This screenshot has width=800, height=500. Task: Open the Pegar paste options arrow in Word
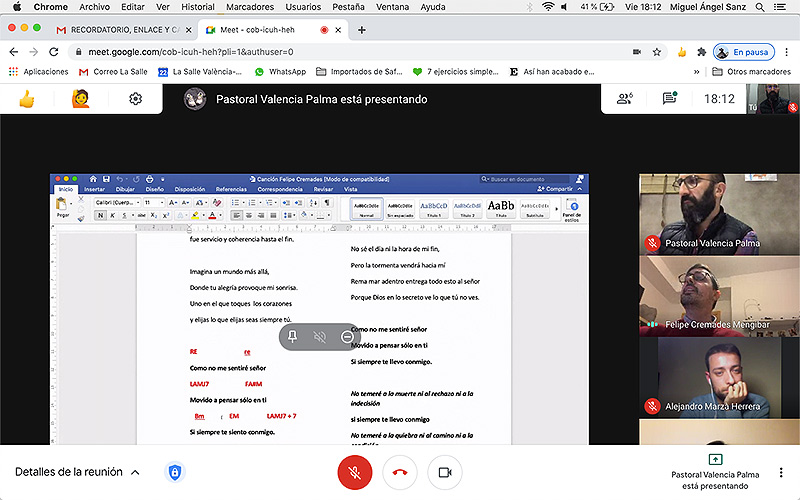coord(71,204)
